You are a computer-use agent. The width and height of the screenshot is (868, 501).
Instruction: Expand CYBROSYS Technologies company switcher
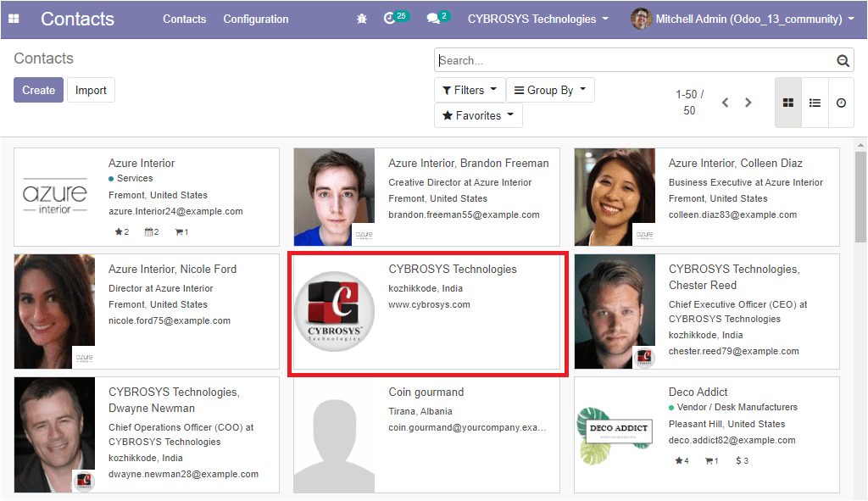click(538, 19)
